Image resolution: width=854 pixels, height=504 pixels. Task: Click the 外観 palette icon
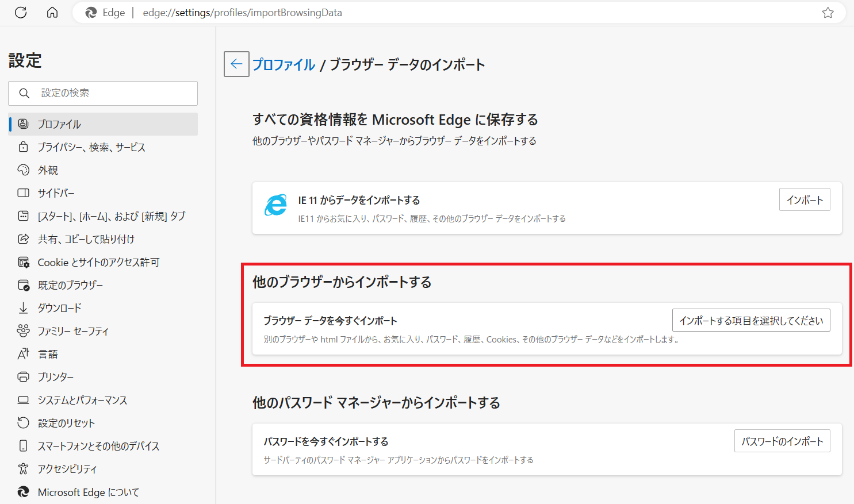pos(23,170)
